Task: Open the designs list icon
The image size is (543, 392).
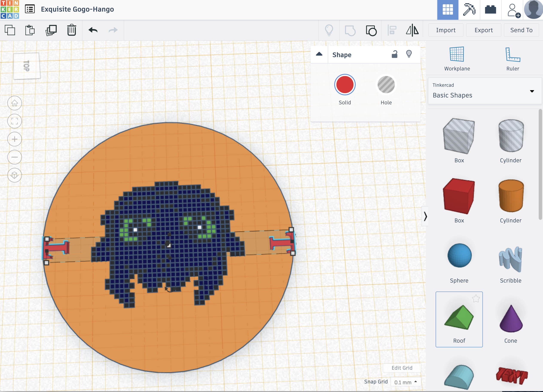Action: 30,9
